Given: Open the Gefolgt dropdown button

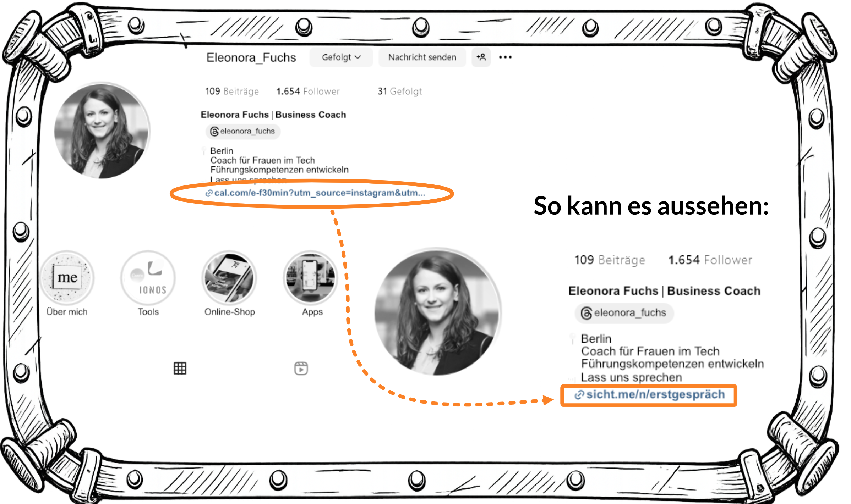Looking at the screenshot, I should [x=341, y=57].
